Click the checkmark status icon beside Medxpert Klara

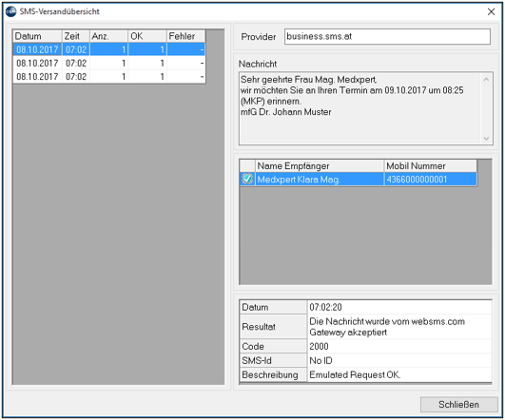coord(247,179)
